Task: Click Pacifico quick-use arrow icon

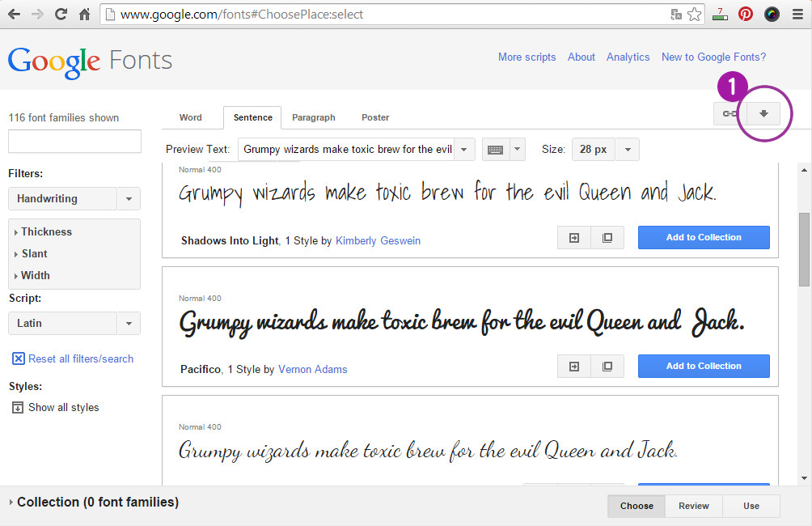Action: [574, 367]
